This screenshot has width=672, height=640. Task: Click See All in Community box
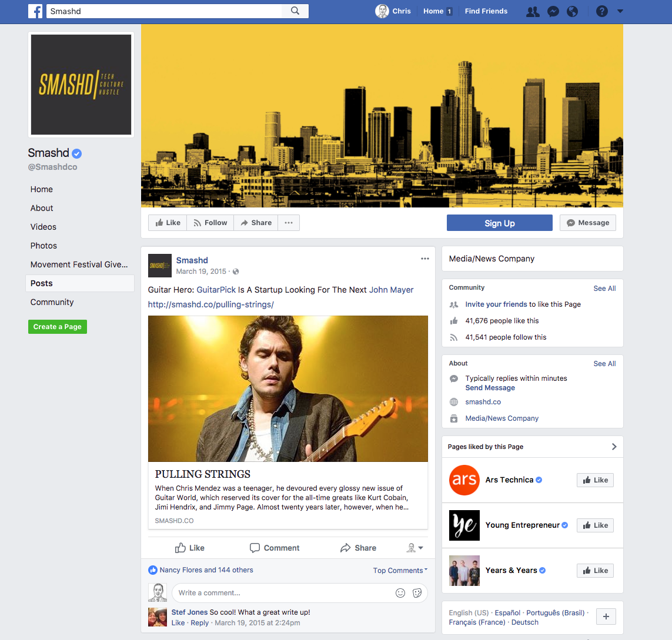coord(604,289)
